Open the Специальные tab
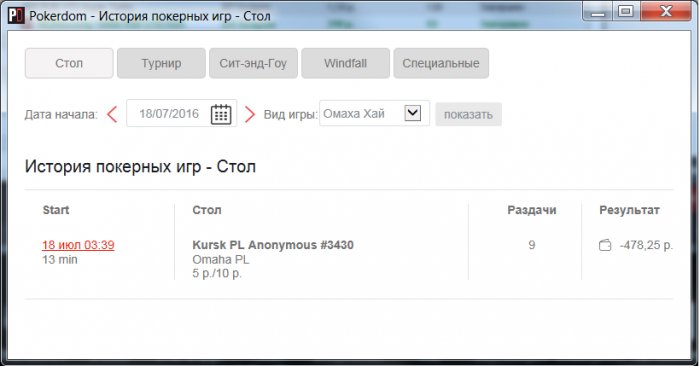This screenshot has height=366, width=700. (441, 63)
